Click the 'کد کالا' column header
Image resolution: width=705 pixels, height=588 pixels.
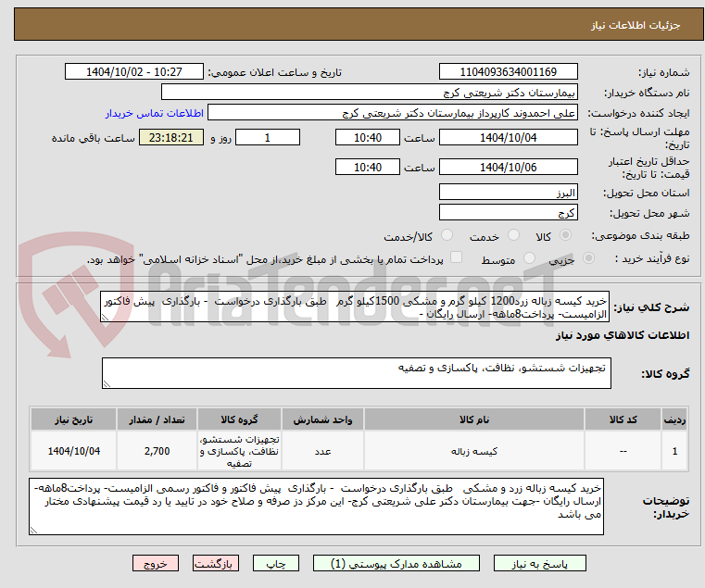[x=623, y=419]
